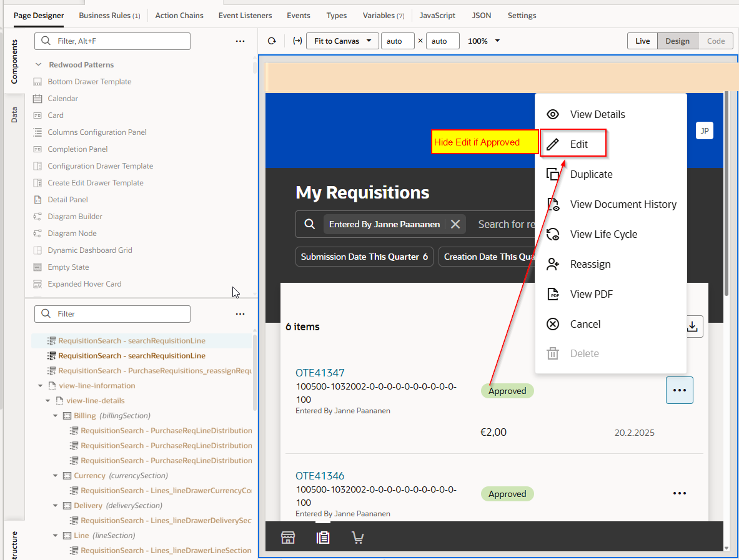This screenshot has width=739, height=560.
Task: Refresh the canvas preview
Action: click(x=272, y=41)
